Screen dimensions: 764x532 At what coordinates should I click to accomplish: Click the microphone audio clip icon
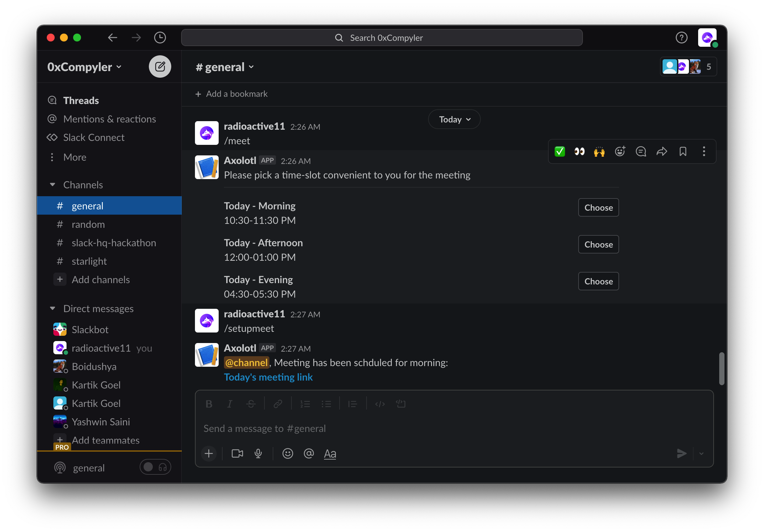(x=258, y=453)
